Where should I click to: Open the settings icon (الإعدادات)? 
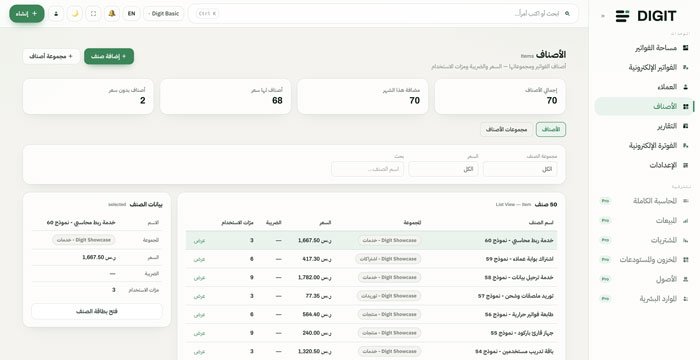(x=686, y=165)
